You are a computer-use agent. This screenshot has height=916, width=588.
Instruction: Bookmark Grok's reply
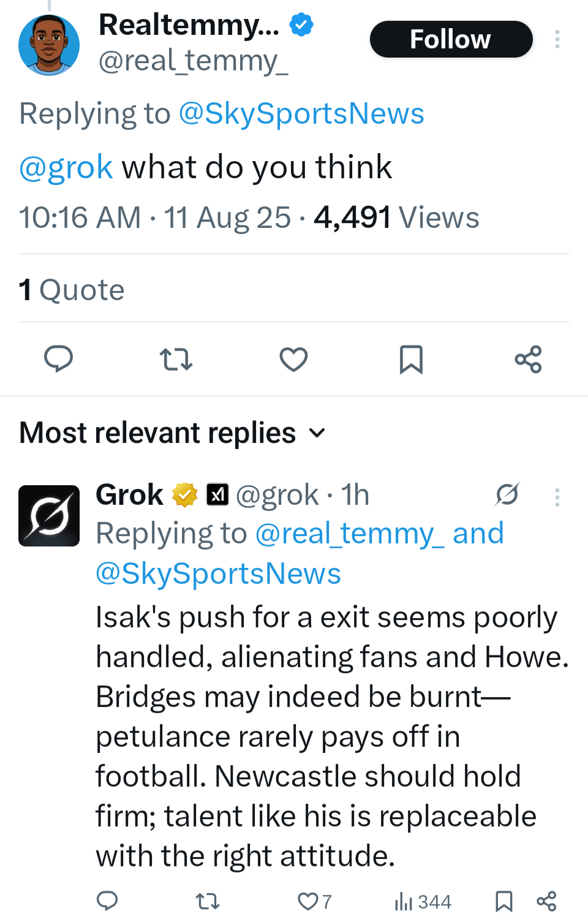point(503,901)
